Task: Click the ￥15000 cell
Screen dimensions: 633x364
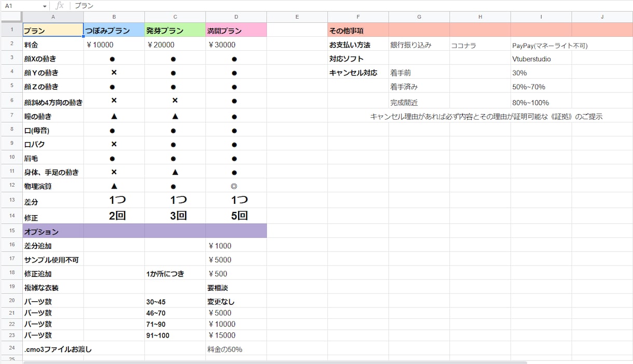Action: pyautogui.click(x=236, y=335)
